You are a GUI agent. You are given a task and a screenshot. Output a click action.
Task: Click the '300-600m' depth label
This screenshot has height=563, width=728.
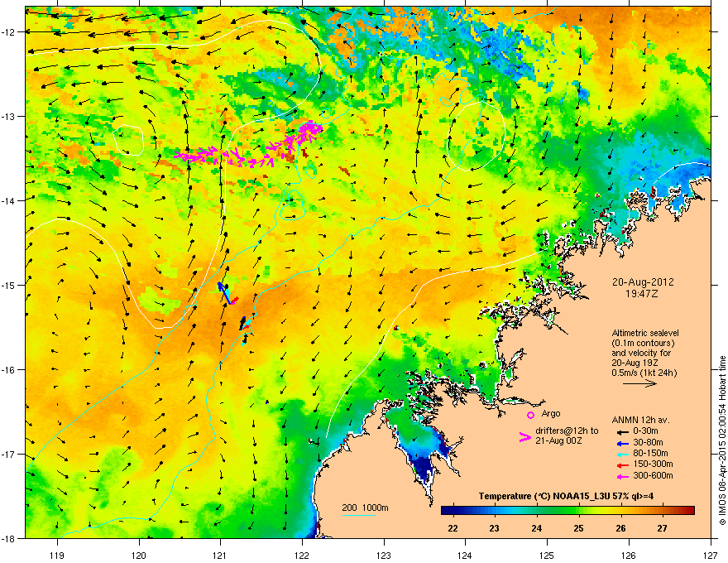tap(653, 476)
